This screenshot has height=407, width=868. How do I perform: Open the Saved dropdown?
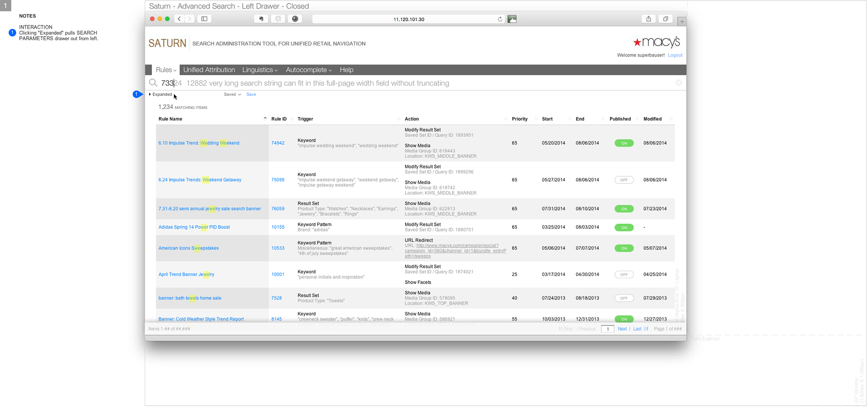(x=232, y=94)
